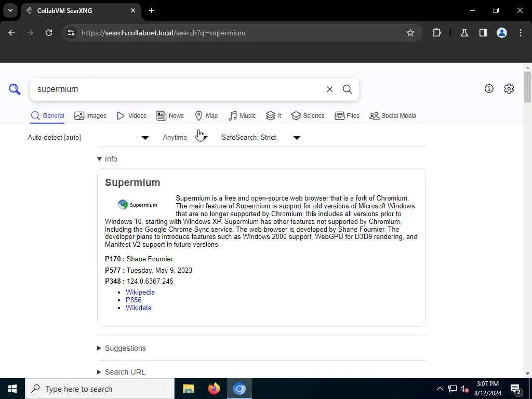This screenshot has height=399, width=532.
Task: Open Firefox from taskbar
Action: tap(214, 389)
